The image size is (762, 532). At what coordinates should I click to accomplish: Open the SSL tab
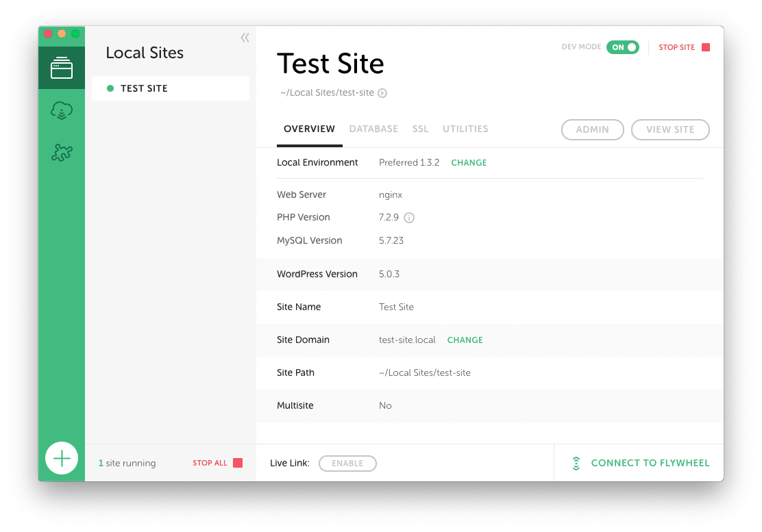tap(420, 129)
